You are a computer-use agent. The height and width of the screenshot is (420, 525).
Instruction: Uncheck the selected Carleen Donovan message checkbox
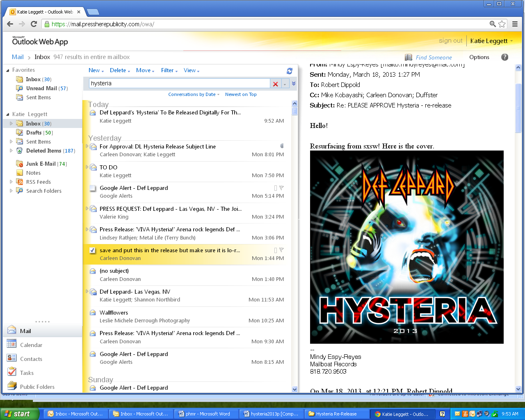[93, 250]
